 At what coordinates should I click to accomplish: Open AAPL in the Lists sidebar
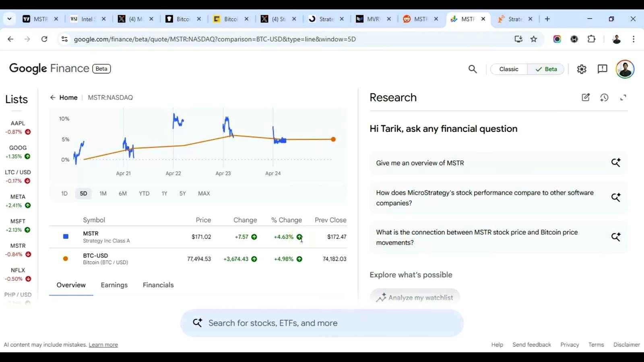(18, 128)
